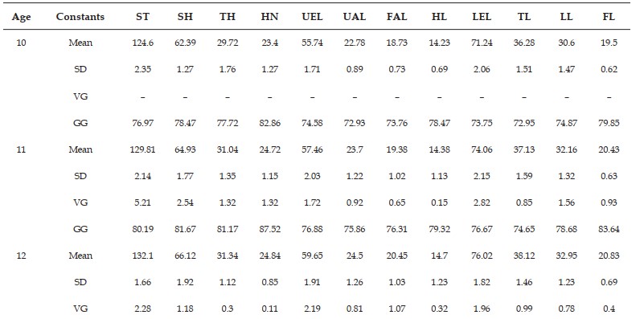
Task: Click LEL mean value 71.24
Action: [482, 43]
